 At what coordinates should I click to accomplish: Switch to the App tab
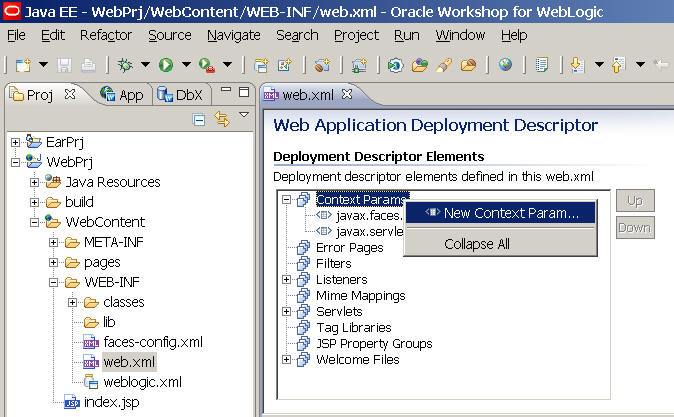[x=122, y=95]
